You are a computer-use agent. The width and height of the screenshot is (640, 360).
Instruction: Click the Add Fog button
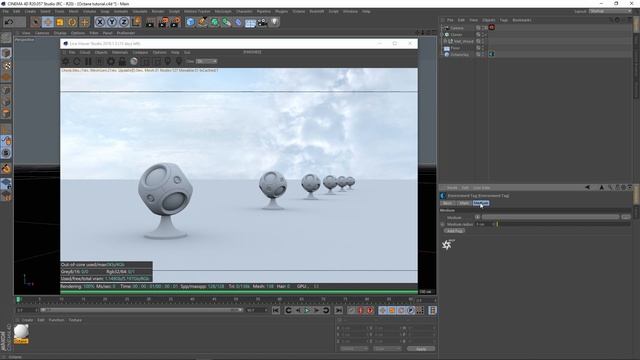(x=454, y=231)
